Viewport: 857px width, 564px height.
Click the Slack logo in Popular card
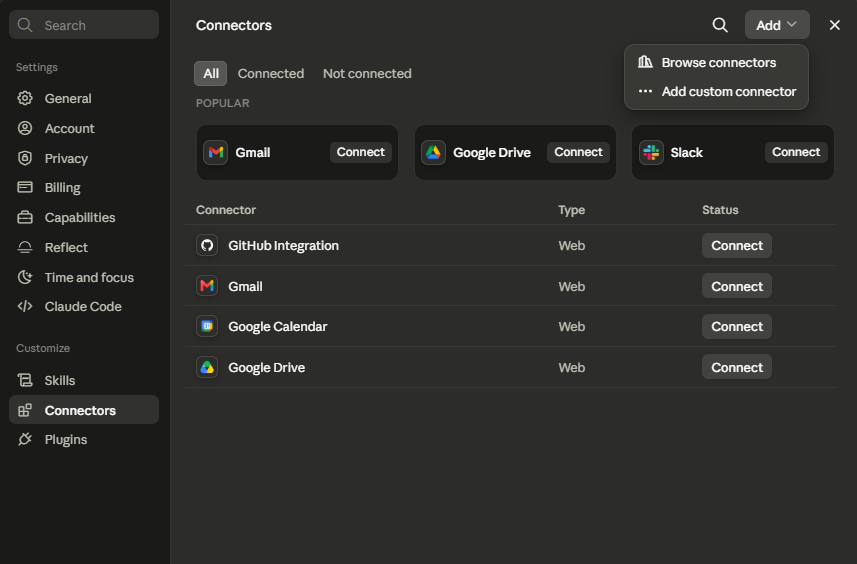coord(651,152)
